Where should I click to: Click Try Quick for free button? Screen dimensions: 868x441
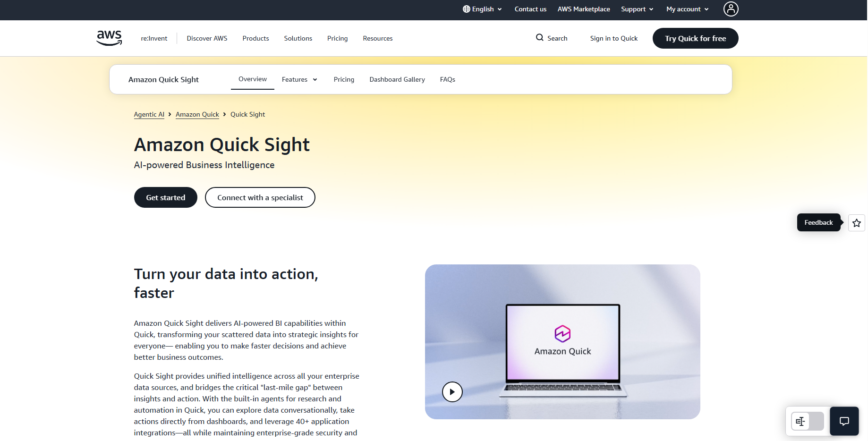[x=695, y=38]
